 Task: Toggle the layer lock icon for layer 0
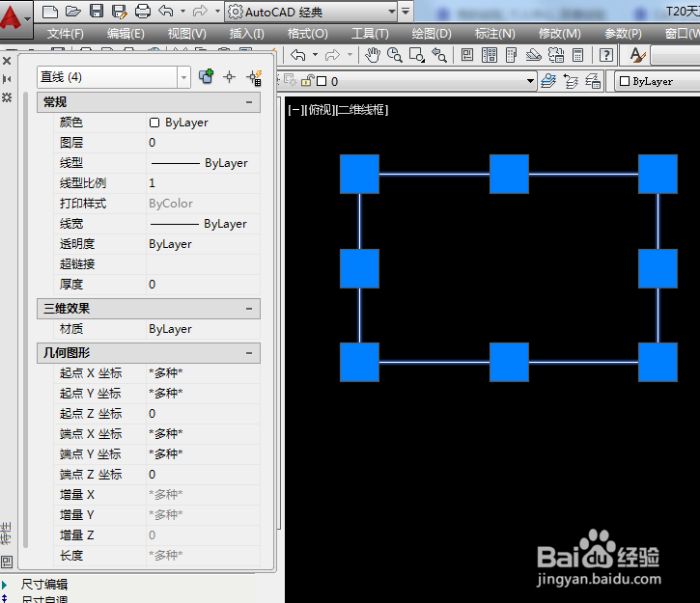(x=307, y=81)
